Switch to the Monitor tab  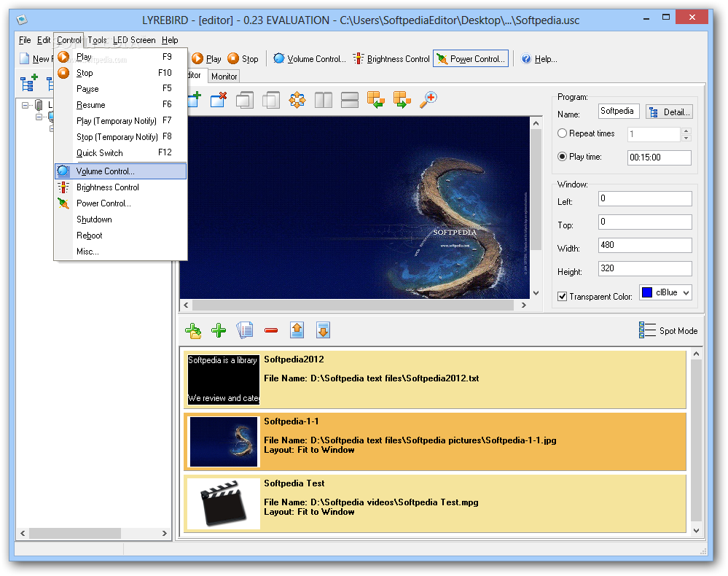pos(224,76)
